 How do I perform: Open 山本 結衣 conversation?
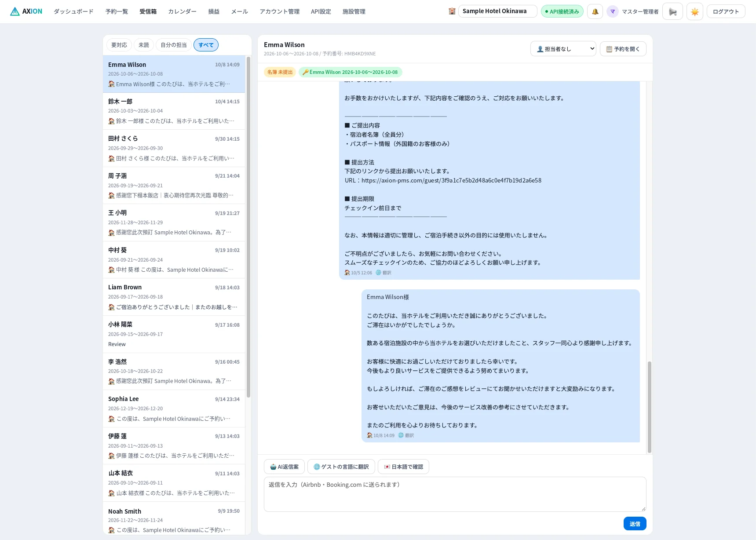174,483
